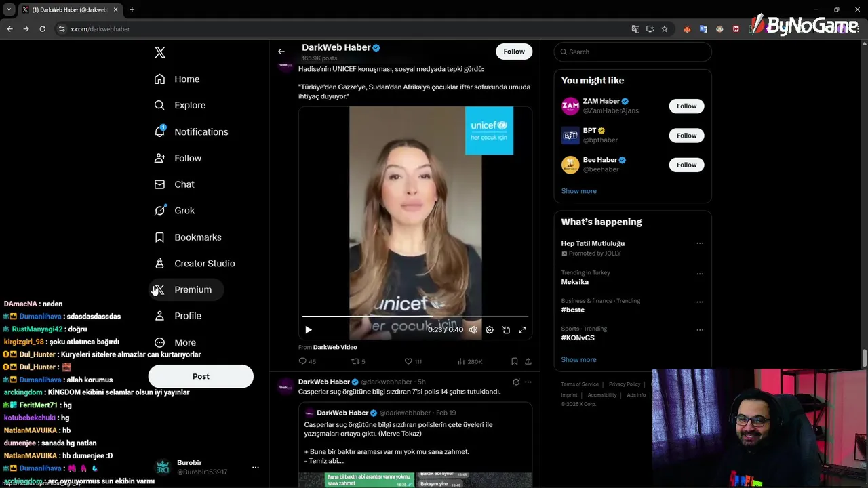The width and height of the screenshot is (868, 488).
Task: Reply to the UNICEF video post
Action: (x=307, y=361)
